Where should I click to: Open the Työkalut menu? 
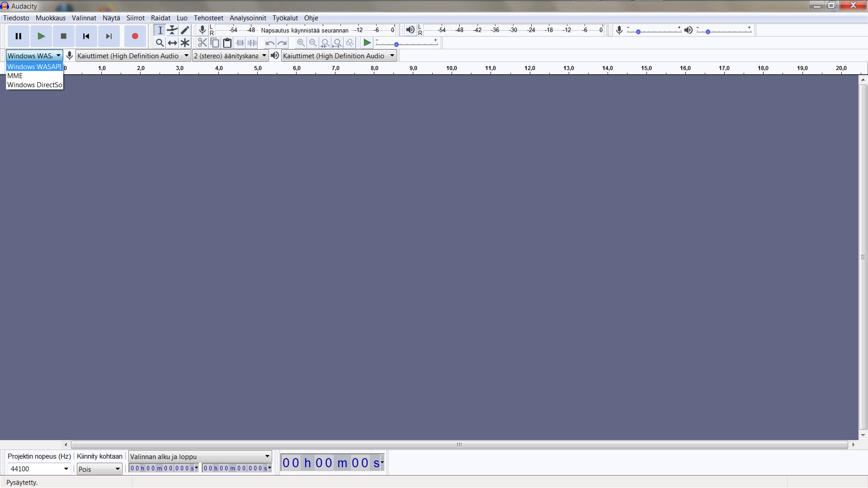[285, 18]
